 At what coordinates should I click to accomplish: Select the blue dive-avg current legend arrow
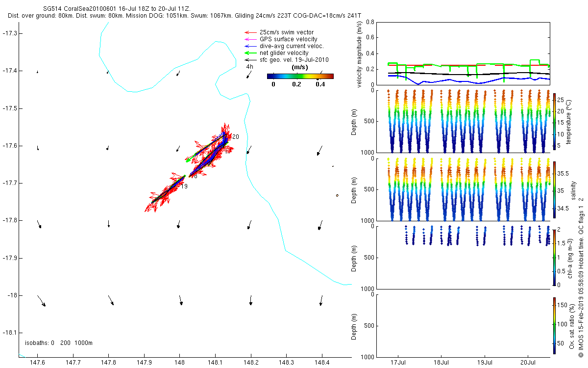click(x=250, y=46)
